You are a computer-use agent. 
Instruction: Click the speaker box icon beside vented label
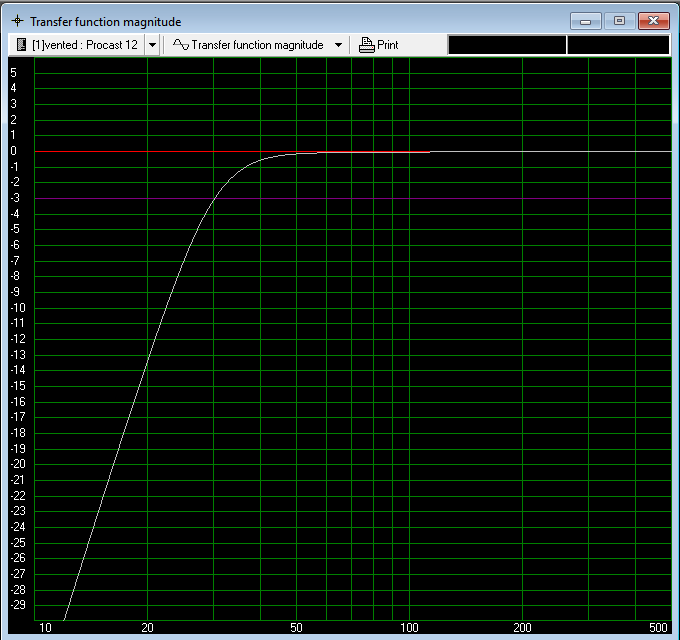coord(21,45)
